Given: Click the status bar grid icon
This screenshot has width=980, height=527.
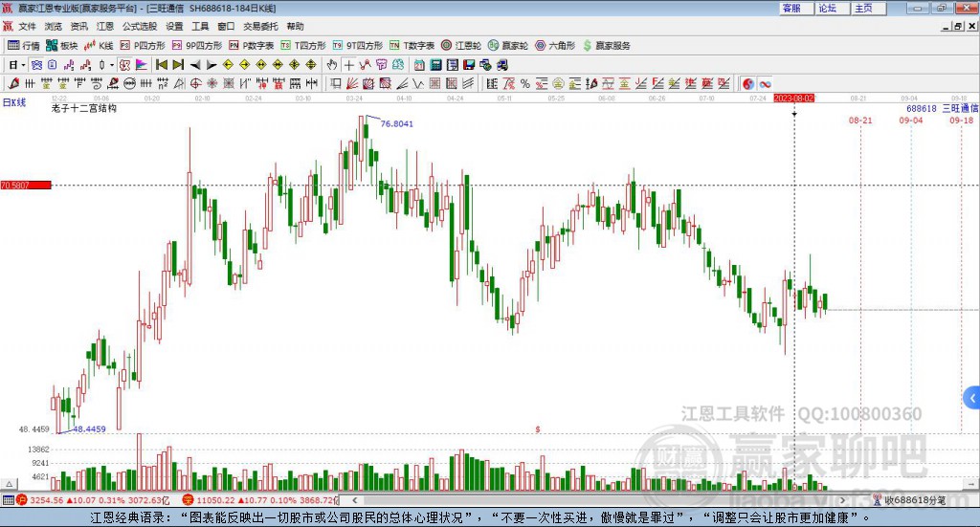Looking at the screenshot, I should click(8, 500).
